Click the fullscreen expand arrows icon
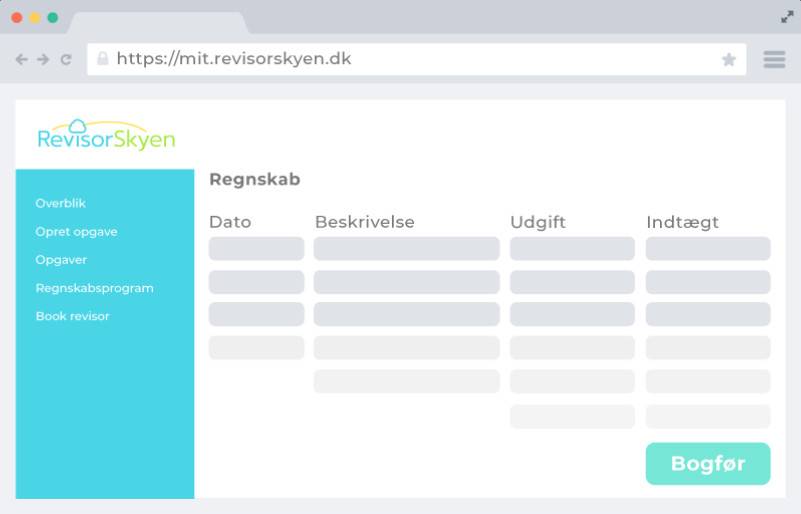This screenshot has height=514, width=801. point(787,16)
